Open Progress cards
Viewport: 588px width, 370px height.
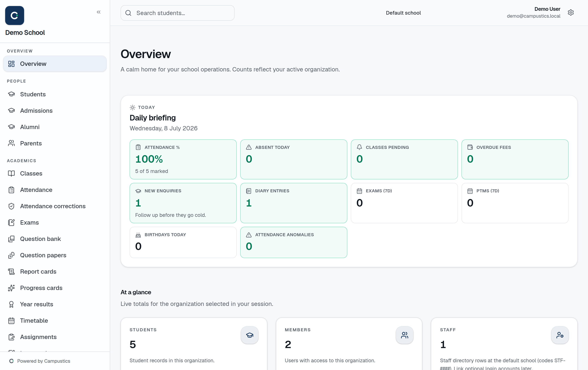tap(55, 288)
